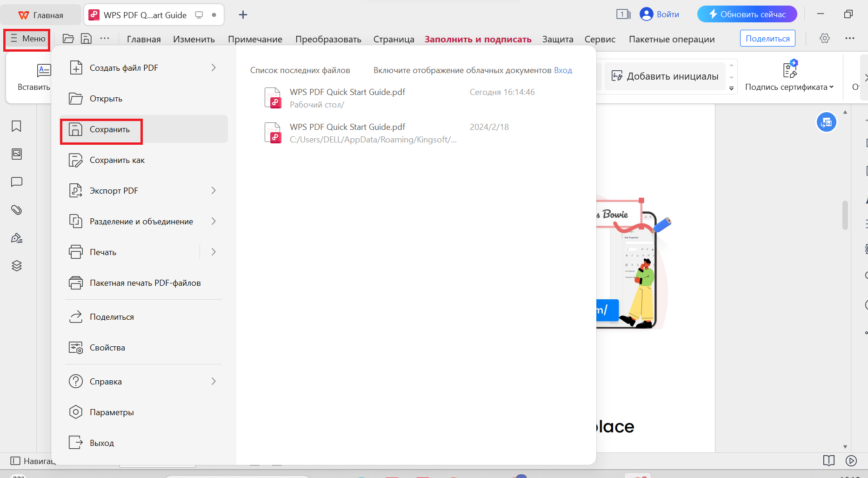Open the layers sidebar panel icon
This screenshot has height=478, width=868.
[17, 266]
